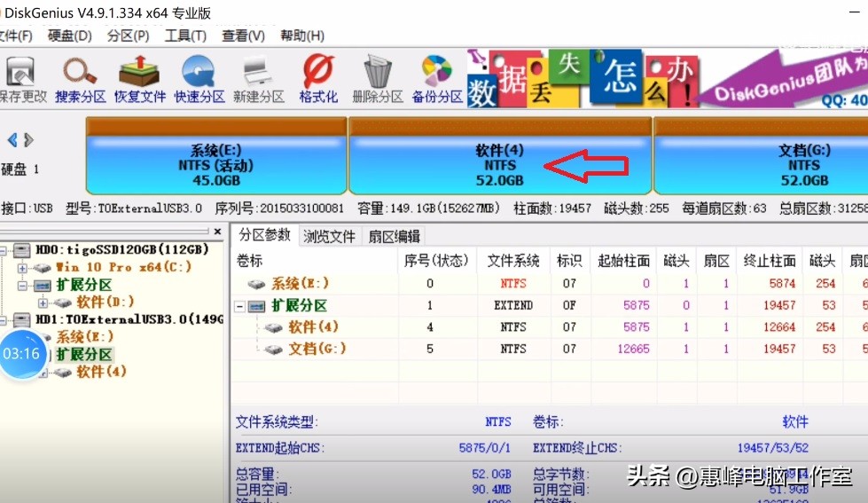Go to next disk with right arrow
Viewport: 868px width, 503px height.
(28, 139)
